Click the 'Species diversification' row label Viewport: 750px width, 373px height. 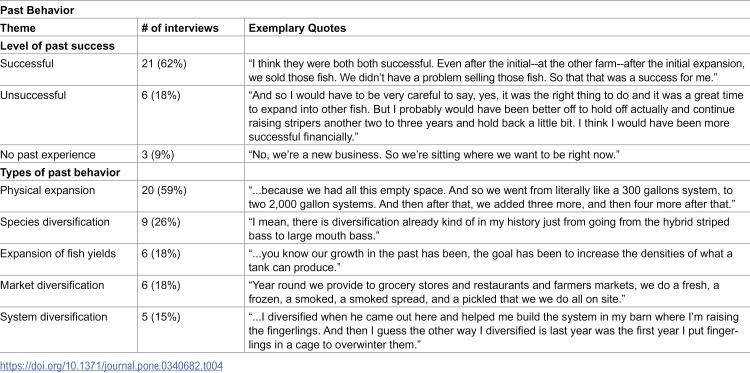55,222
